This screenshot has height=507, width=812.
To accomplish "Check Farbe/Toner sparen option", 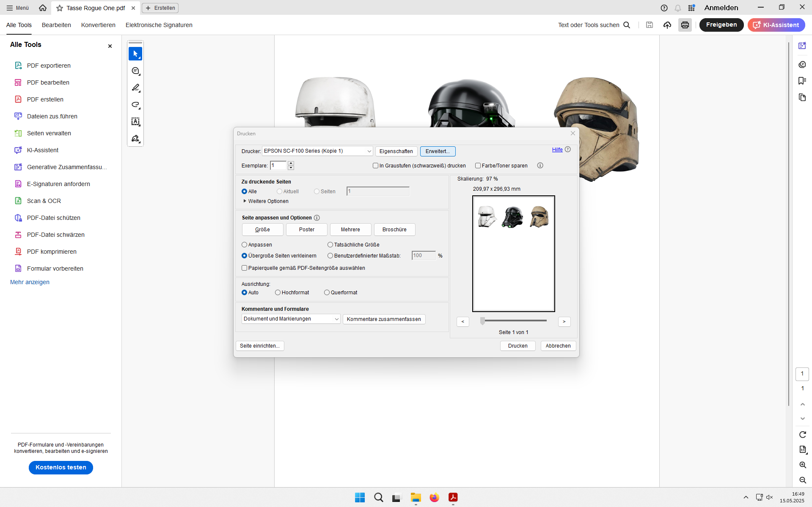I will point(478,166).
